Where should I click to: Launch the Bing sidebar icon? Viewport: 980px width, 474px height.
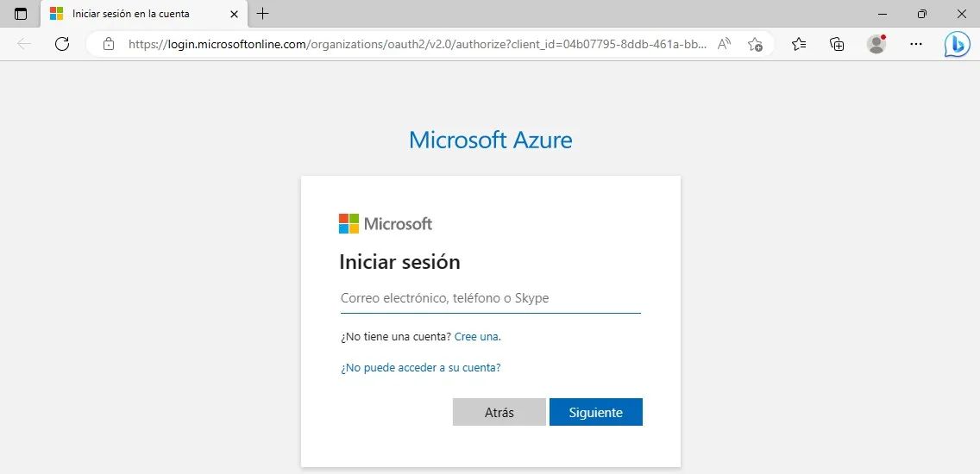(957, 44)
